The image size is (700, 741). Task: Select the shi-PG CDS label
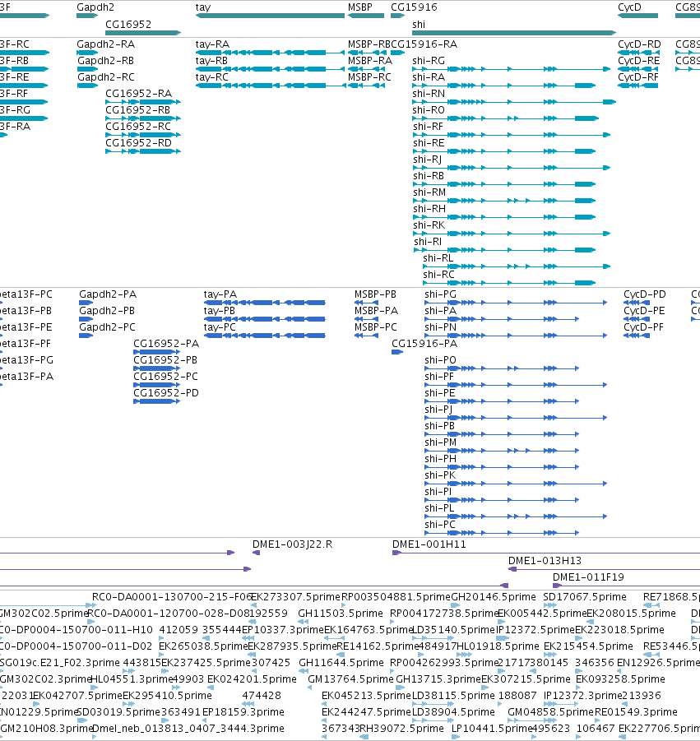(x=440, y=294)
